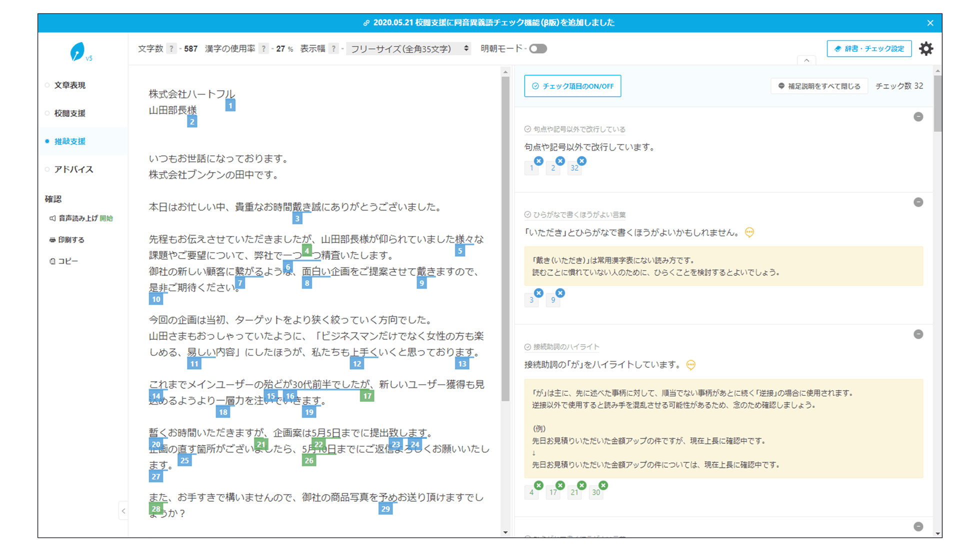Click the character count value 587

[x=190, y=48]
